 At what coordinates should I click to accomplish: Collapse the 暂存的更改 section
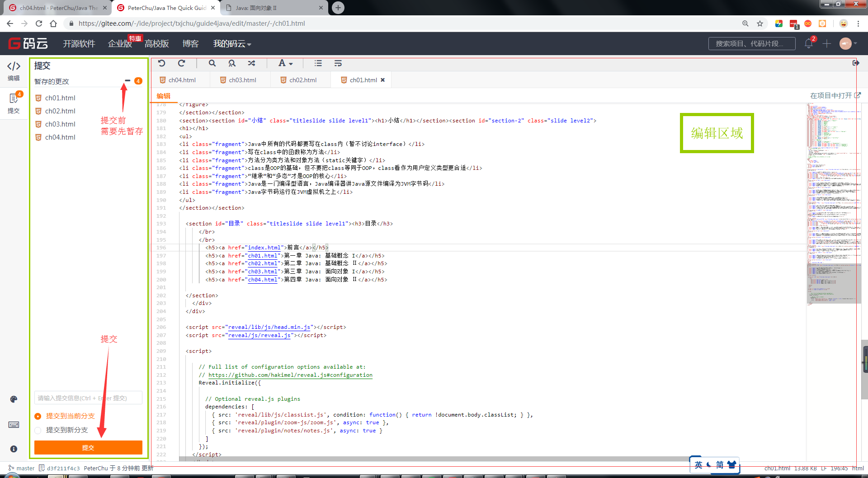click(128, 81)
